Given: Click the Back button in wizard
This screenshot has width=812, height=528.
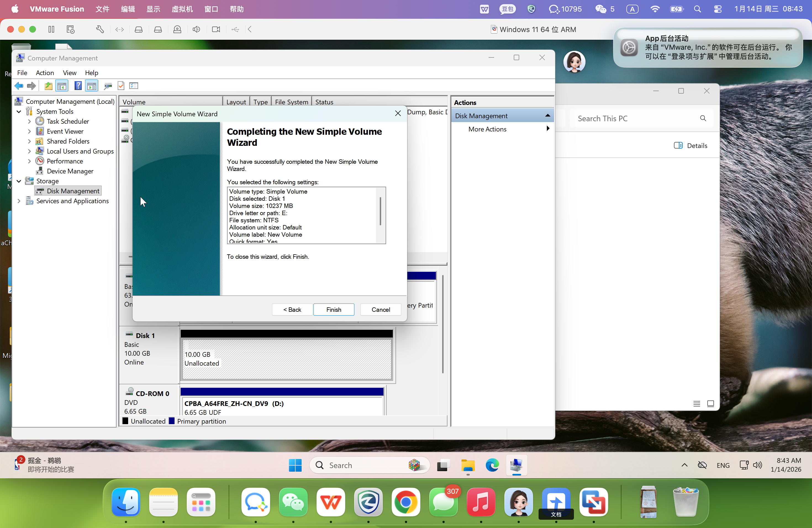Looking at the screenshot, I should coord(292,309).
